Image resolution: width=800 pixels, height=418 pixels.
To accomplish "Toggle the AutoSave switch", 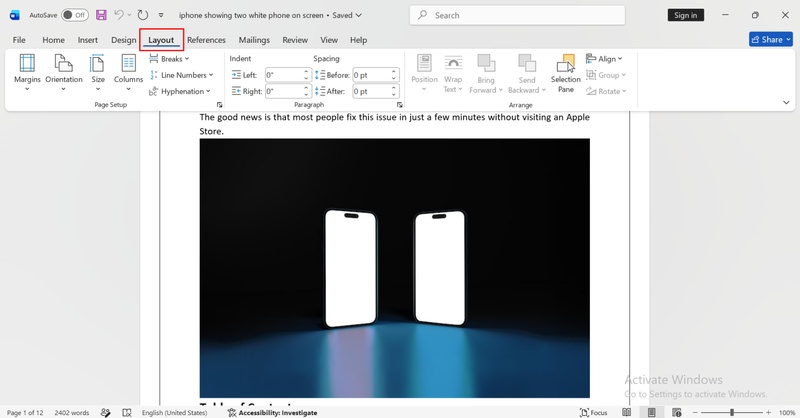I will tap(74, 15).
